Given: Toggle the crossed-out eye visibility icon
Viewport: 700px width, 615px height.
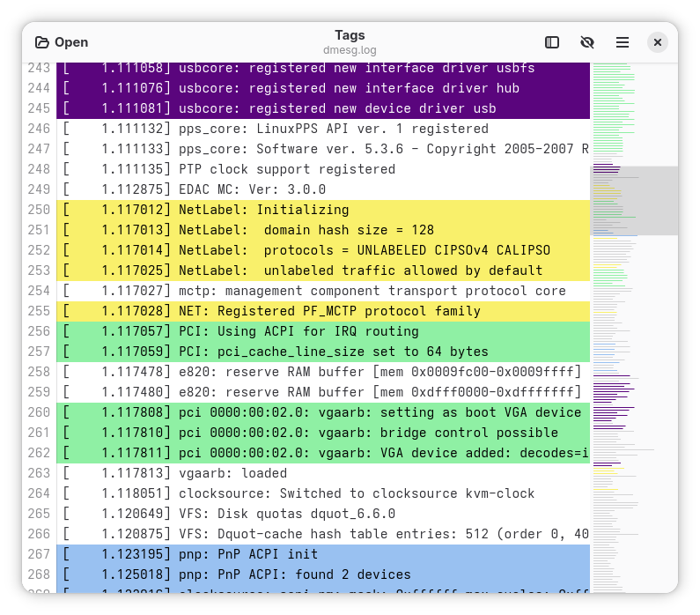Looking at the screenshot, I should pos(587,42).
